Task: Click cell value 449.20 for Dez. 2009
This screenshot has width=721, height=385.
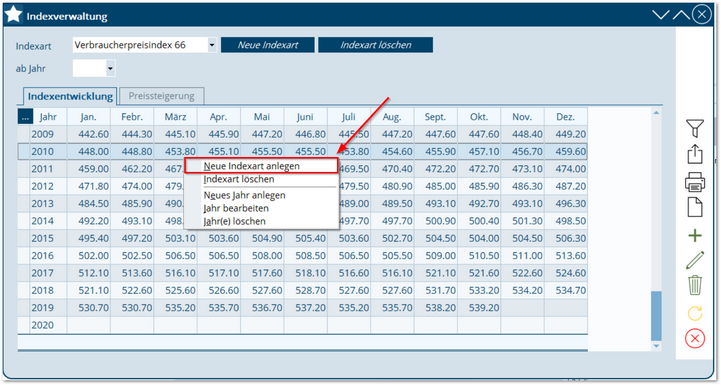Action: (566, 134)
